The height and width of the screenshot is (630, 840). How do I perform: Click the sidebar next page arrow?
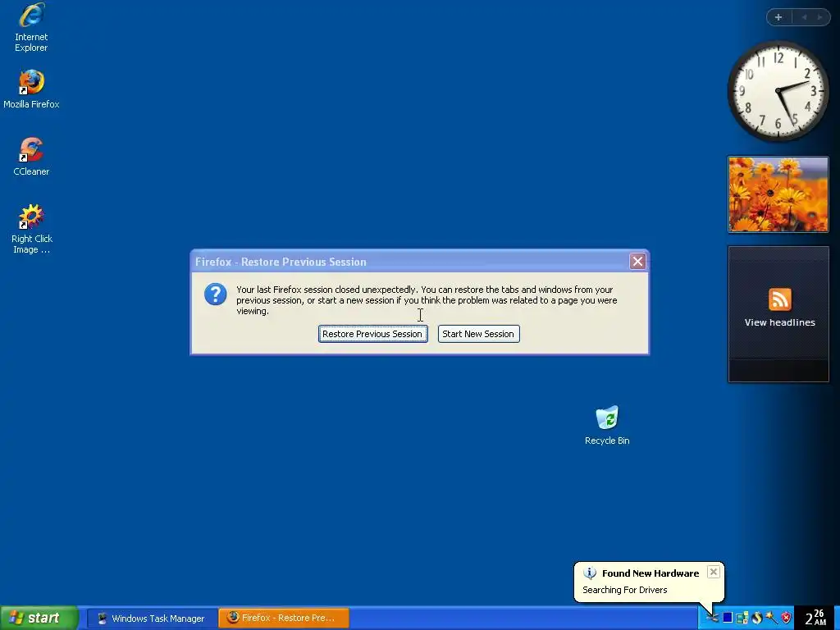click(819, 17)
